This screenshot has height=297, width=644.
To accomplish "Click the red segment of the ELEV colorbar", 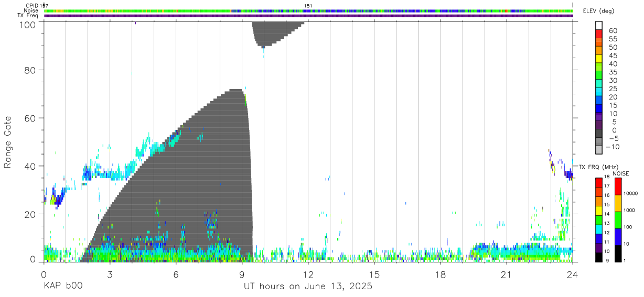I will (598, 34).
